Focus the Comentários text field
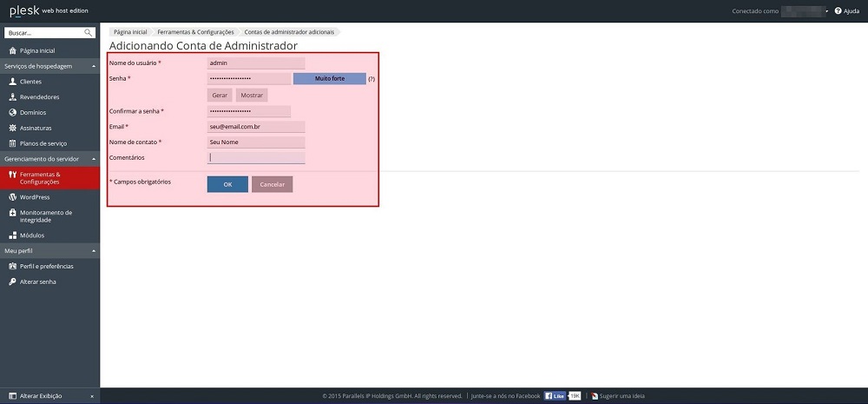 [x=256, y=157]
